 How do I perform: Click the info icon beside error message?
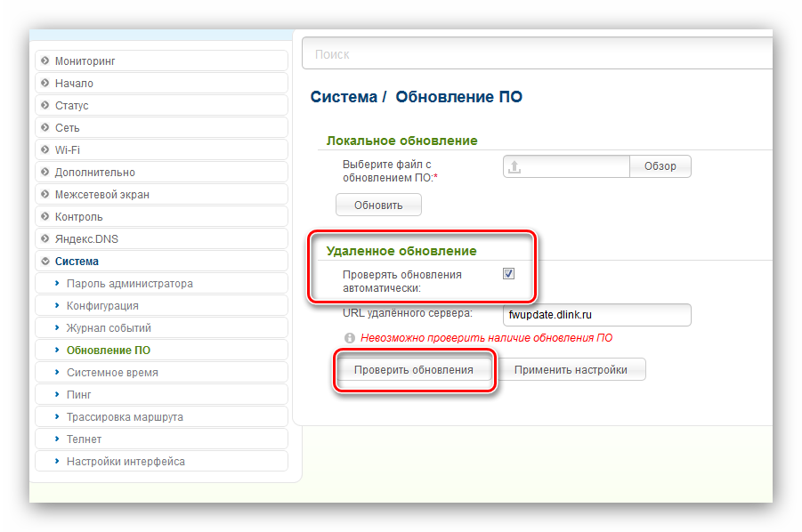tap(349, 338)
